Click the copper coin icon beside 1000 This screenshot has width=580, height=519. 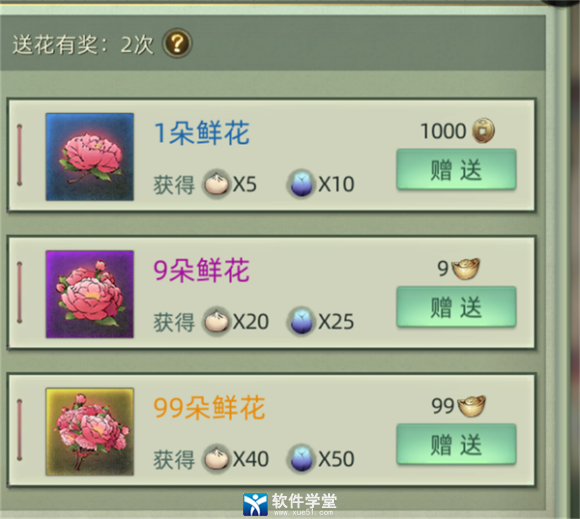pyautogui.click(x=483, y=131)
